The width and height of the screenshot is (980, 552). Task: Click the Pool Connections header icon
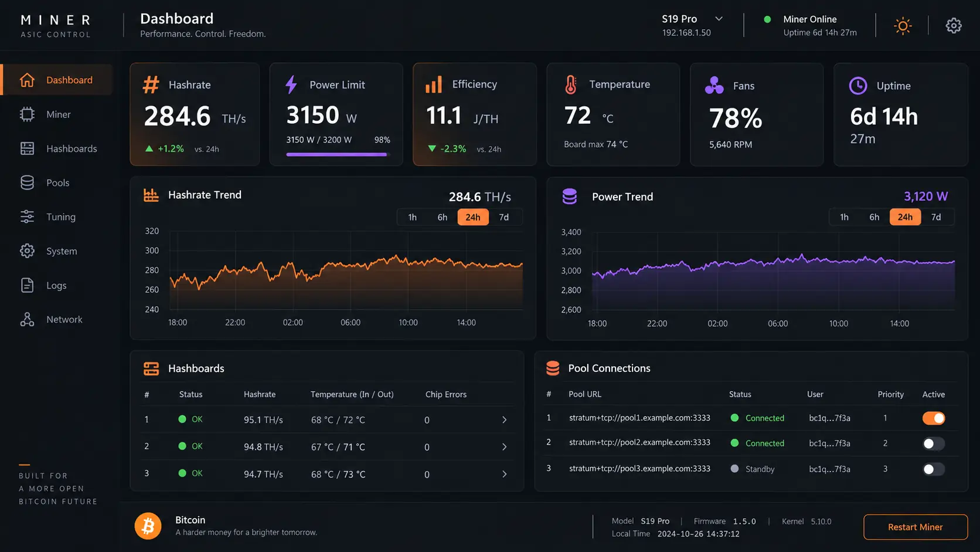coord(553,368)
